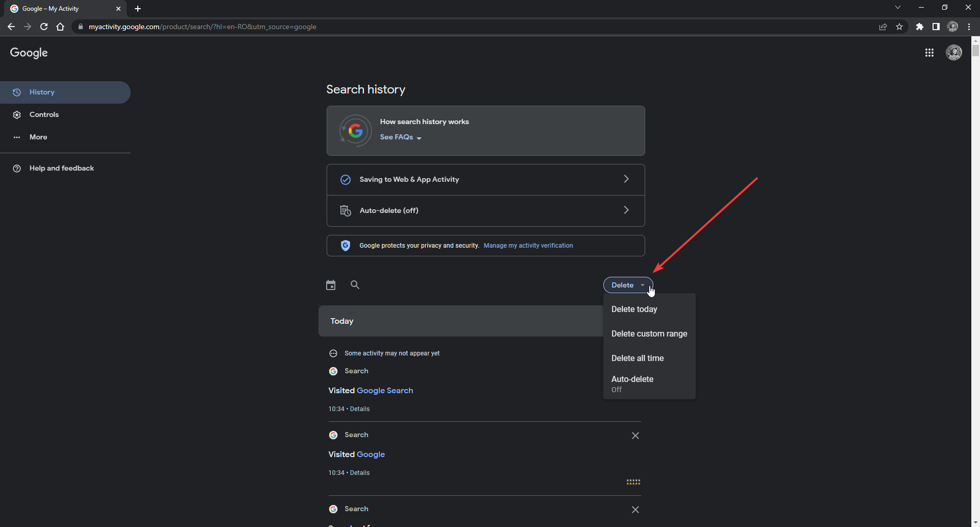
Task: Open the Chrome profile icon
Action: (952, 27)
